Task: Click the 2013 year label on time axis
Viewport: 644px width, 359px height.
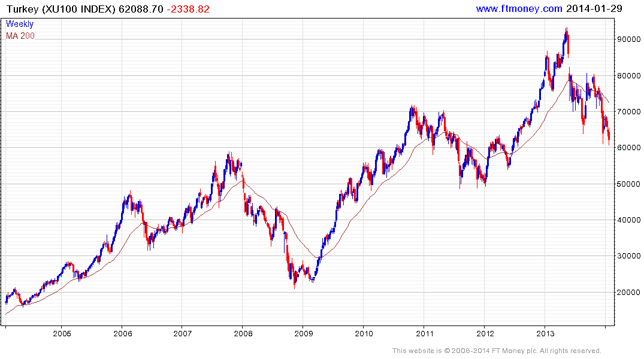Action: tap(545, 333)
